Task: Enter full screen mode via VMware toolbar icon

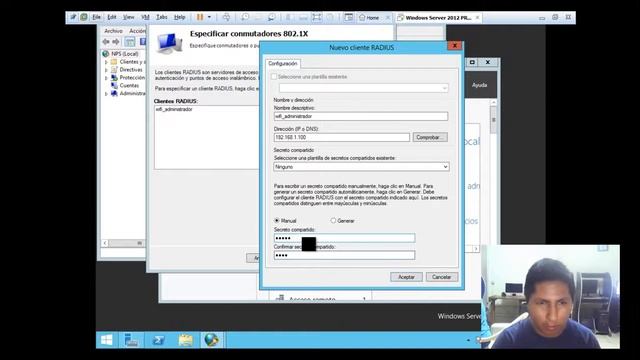Action: [317, 17]
